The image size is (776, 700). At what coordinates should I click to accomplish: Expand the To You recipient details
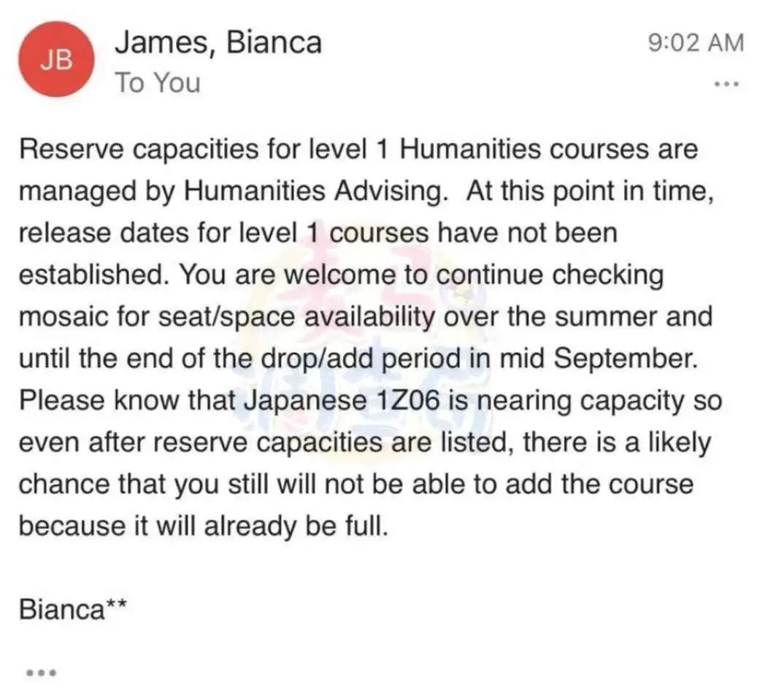[x=158, y=82]
